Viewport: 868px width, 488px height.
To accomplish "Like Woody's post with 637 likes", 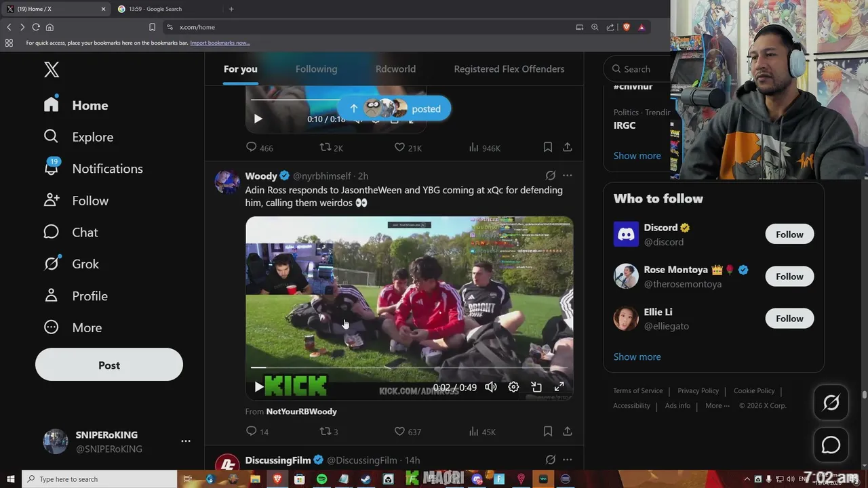I will click(408, 431).
